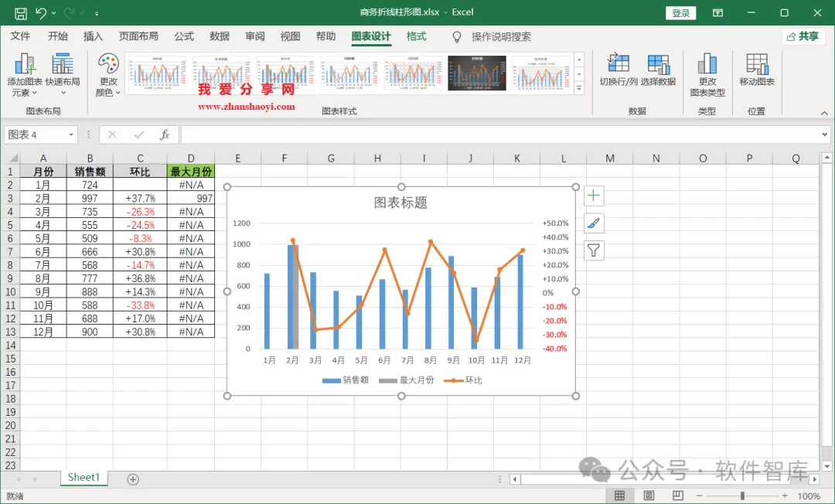This screenshot has width=835, height=504.
Task: Click the Save icon in title bar
Action: coord(20,13)
